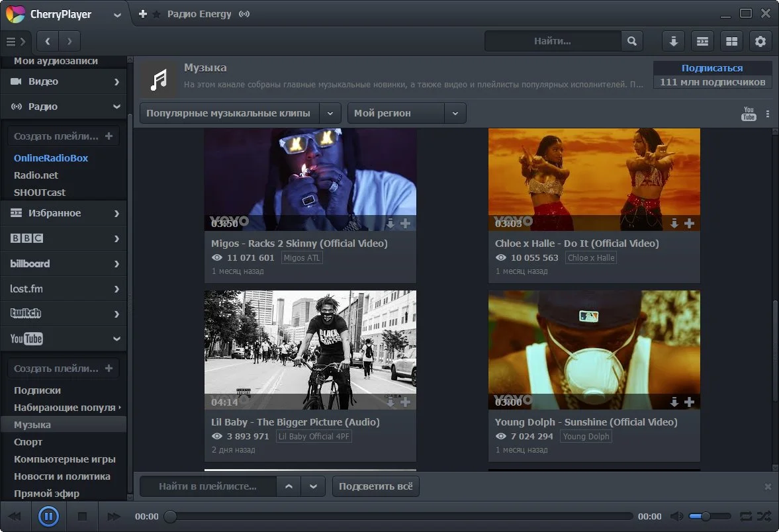
Task: Open settings gear icon
Action: (x=760, y=41)
